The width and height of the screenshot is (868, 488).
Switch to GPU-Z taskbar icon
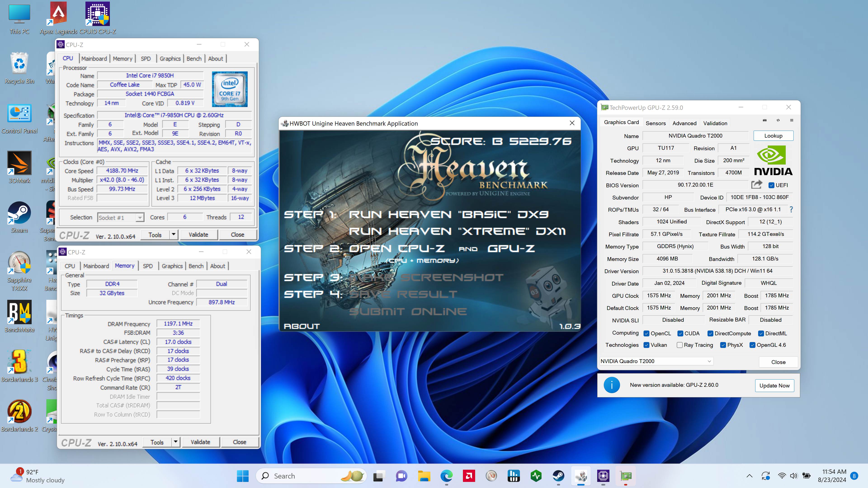pos(626,476)
